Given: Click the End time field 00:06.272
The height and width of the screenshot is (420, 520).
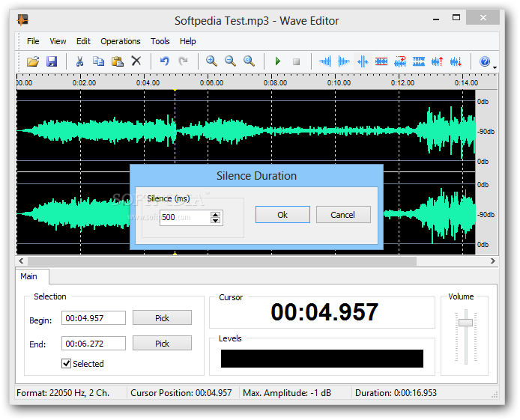Looking at the screenshot, I should pyautogui.click(x=94, y=344).
